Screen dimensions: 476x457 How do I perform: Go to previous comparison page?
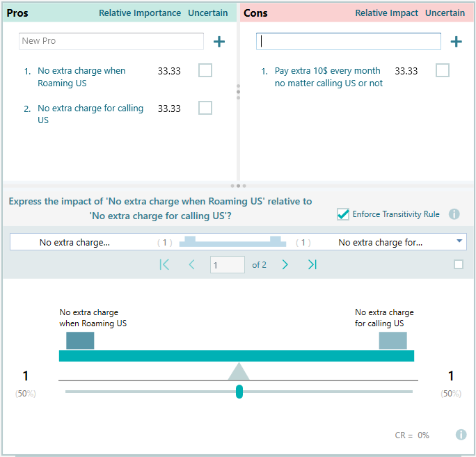(191, 264)
